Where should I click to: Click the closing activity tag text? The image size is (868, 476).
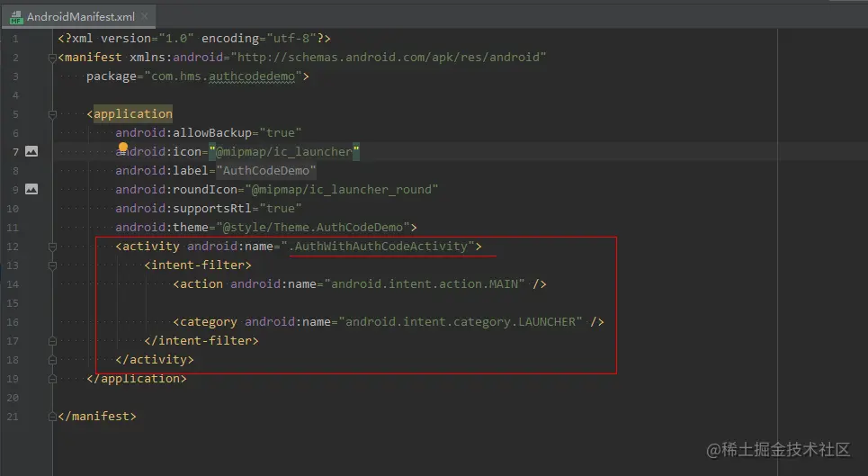pyautogui.click(x=155, y=359)
